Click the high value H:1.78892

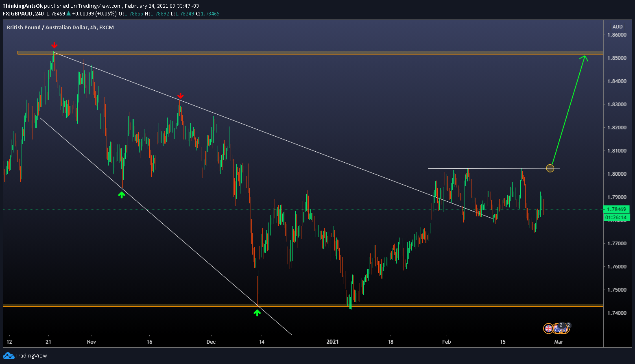click(157, 14)
